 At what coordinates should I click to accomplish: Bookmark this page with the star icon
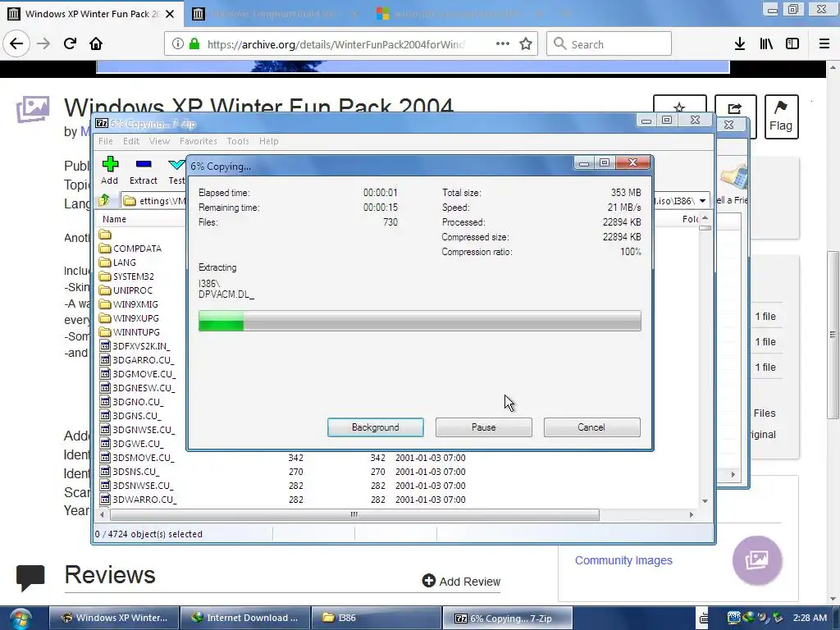pos(526,43)
